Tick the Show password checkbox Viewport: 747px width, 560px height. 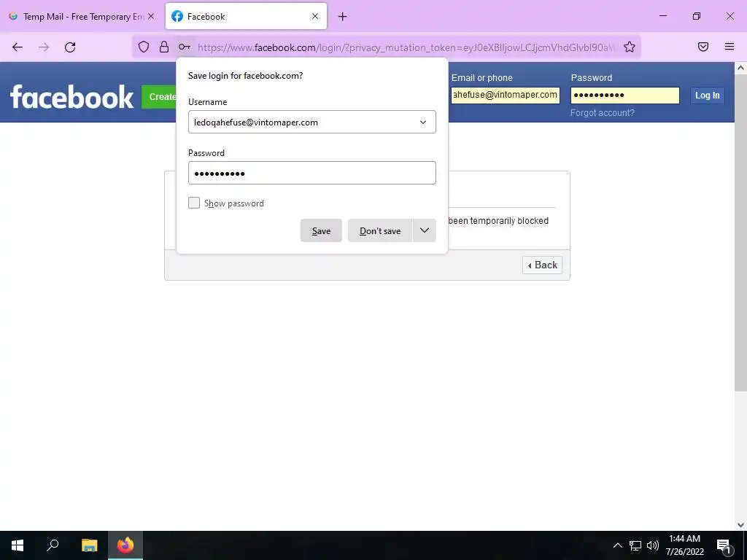pos(194,203)
